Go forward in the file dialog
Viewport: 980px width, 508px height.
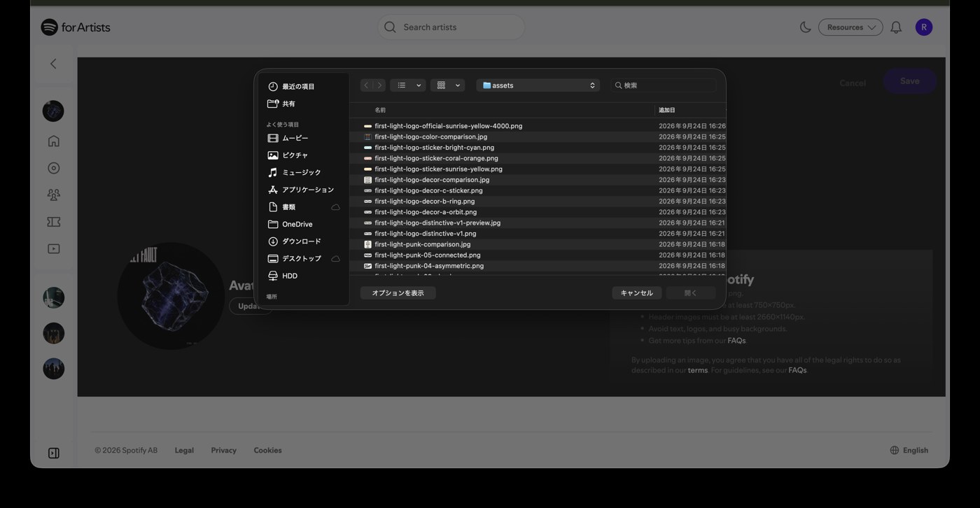(x=379, y=85)
